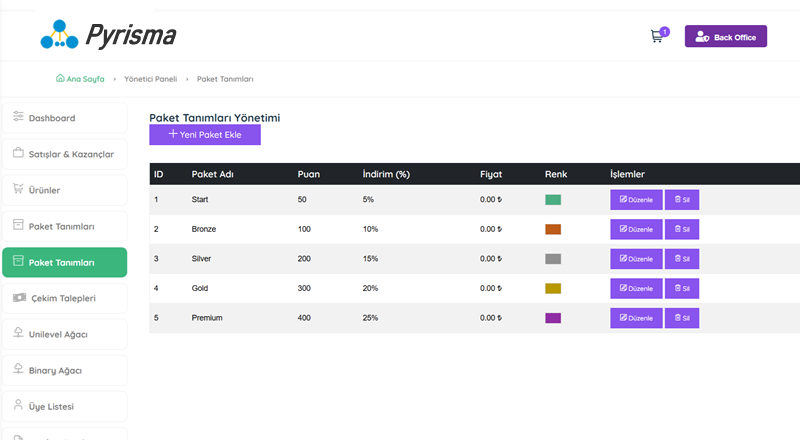
Task: Click the Satışlar & Kazançlar bag icon
Action: coord(18,154)
